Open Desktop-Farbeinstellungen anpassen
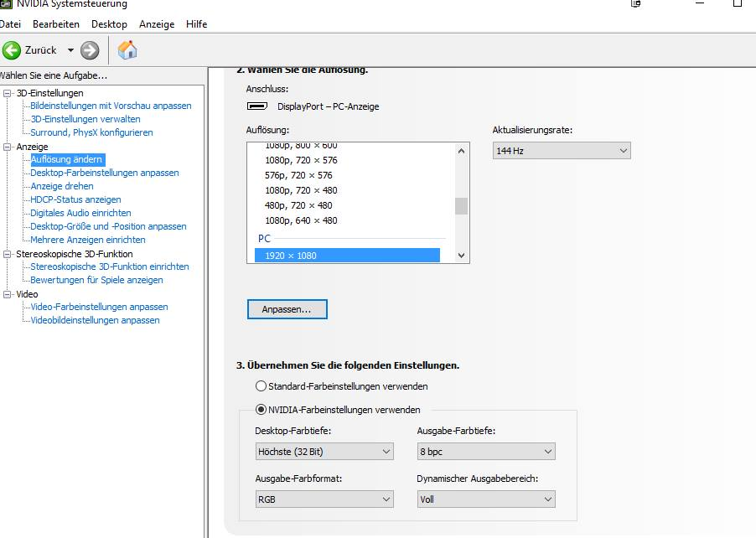The height and width of the screenshot is (538, 756). 105,173
